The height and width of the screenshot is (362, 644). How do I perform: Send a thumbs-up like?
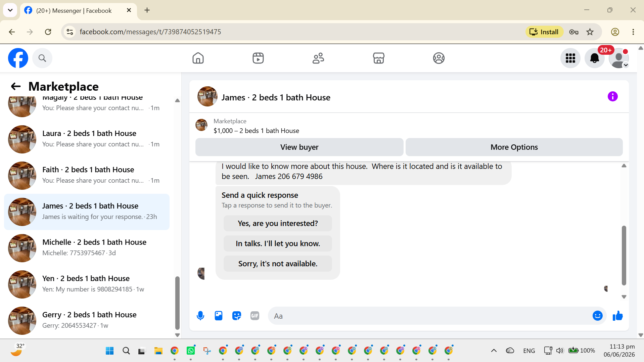[x=617, y=316]
